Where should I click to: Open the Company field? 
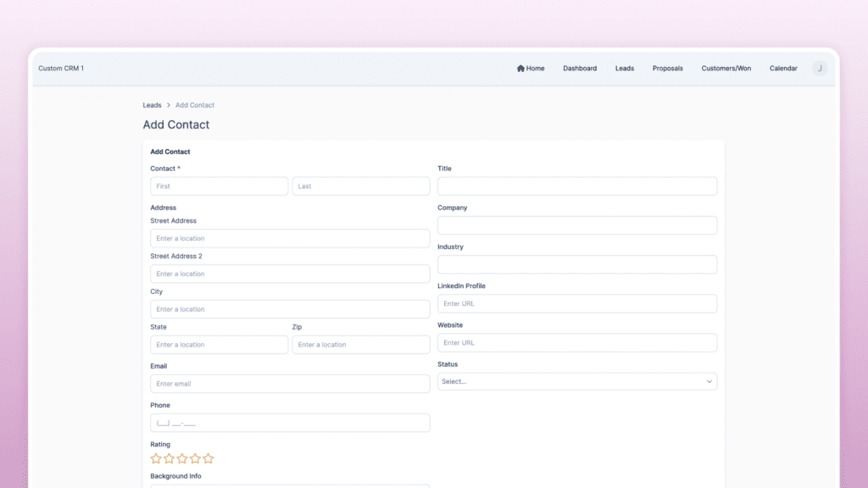pyautogui.click(x=576, y=225)
